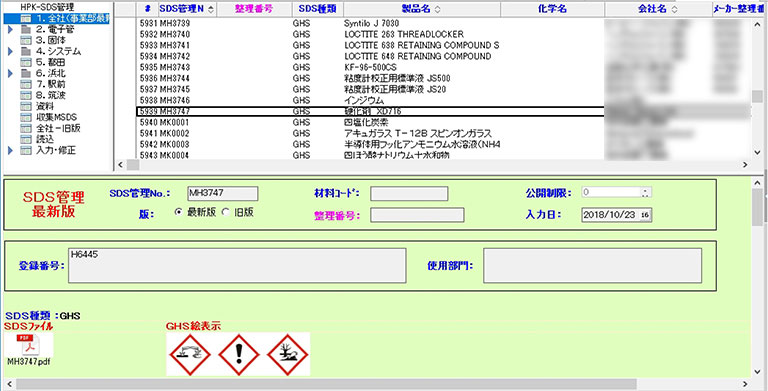Click the table icon for 8. 筑波
This screenshot has width=768, height=391.
26,95
